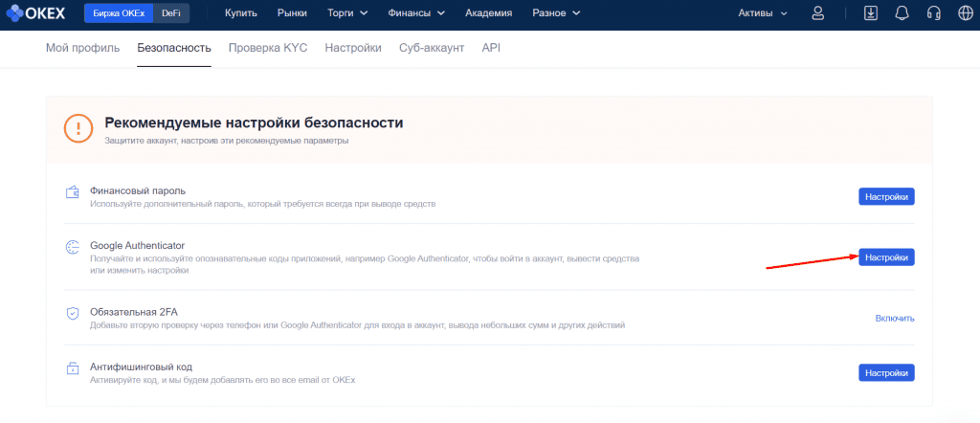Click the shield icon beside Обязательная 2FA

tap(73, 313)
